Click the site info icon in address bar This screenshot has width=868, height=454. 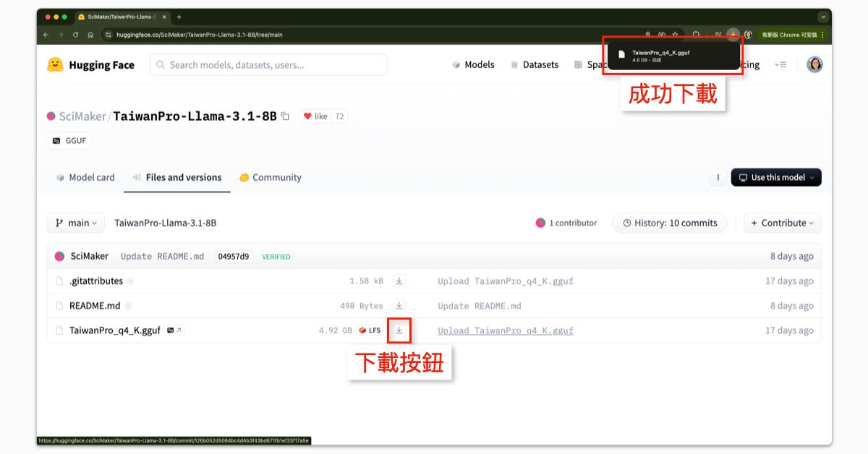109,34
